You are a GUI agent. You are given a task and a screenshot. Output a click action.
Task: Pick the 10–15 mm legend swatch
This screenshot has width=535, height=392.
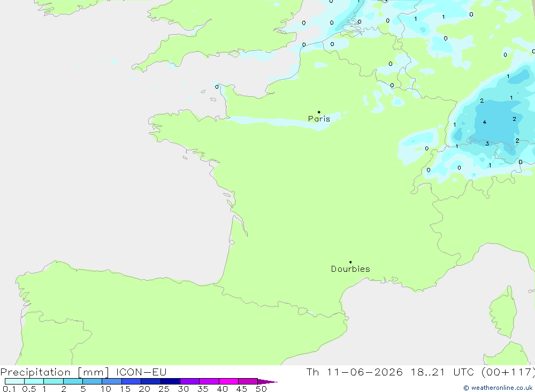click(x=112, y=381)
